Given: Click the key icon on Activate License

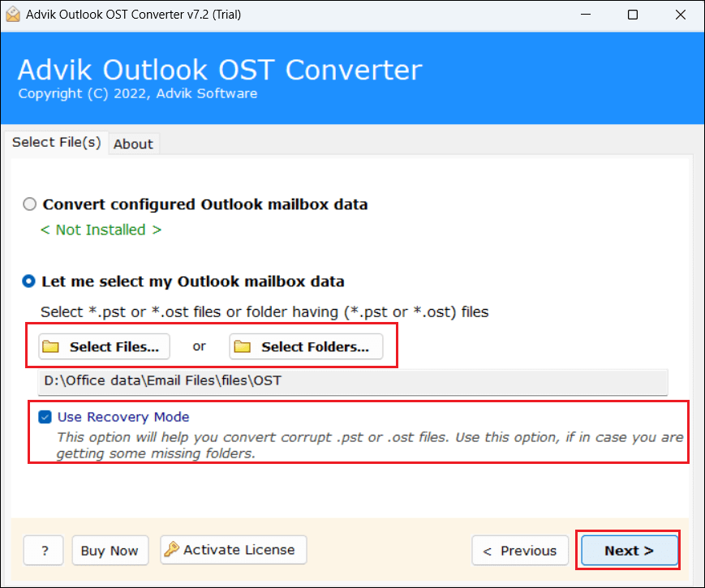Looking at the screenshot, I should [173, 549].
